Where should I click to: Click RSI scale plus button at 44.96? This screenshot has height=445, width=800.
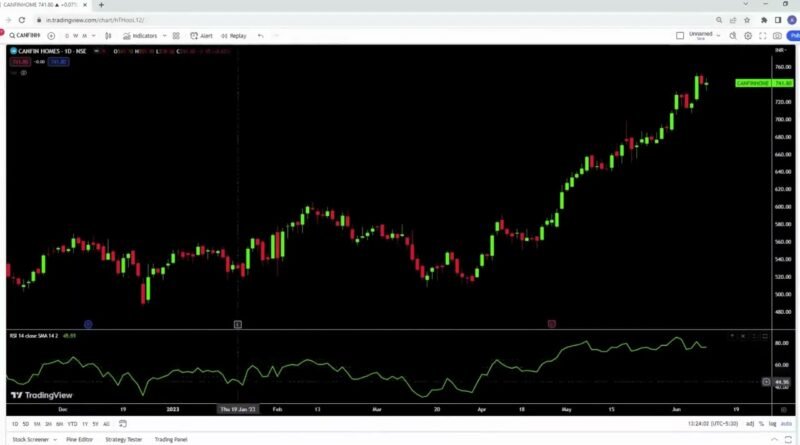tap(766, 382)
